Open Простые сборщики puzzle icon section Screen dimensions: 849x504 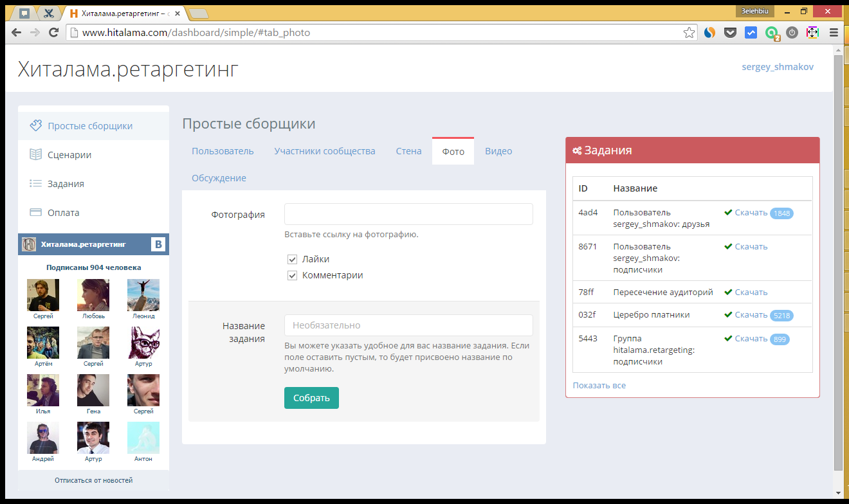[x=36, y=125]
